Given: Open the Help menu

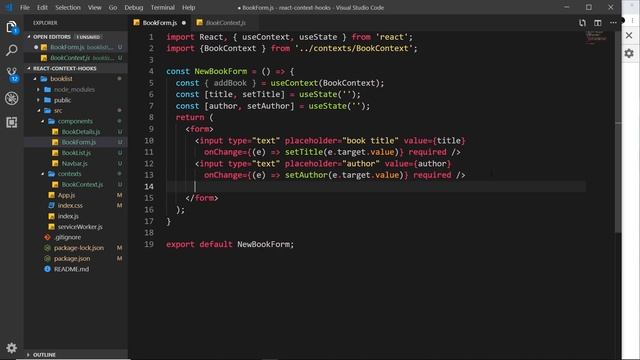Looking at the screenshot, I should pyautogui.click(x=189, y=7).
